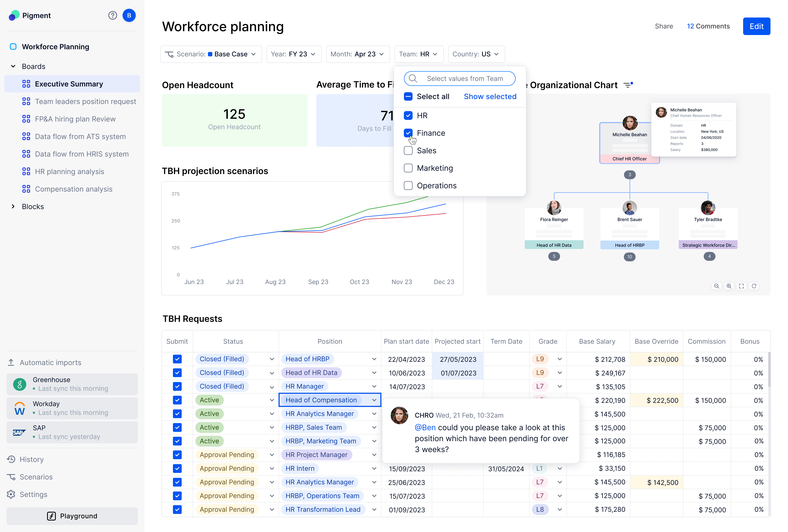This screenshot has width=788, height=532.
Task: Show selected teams in the filter
Action: coord(490,96)
